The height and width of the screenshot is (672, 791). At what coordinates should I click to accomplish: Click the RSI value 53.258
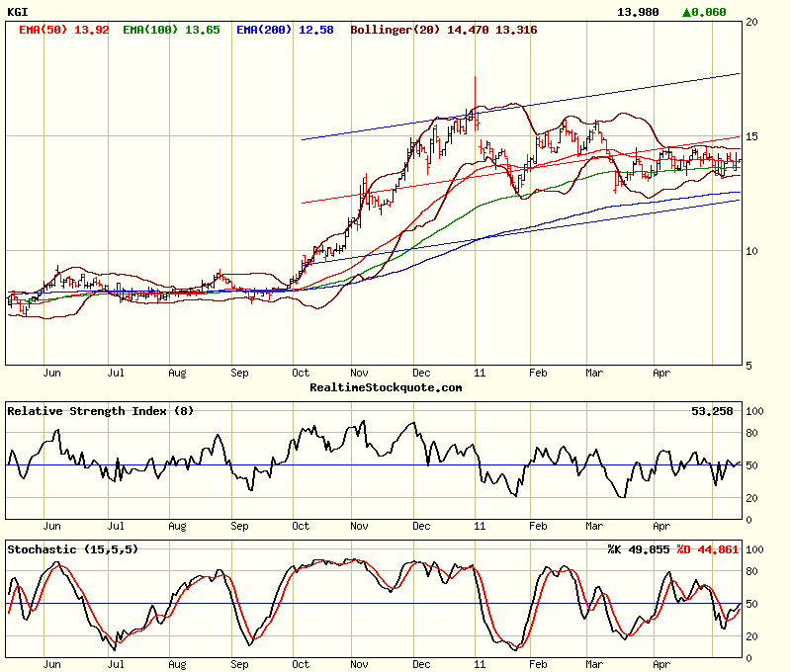[712, 411]
